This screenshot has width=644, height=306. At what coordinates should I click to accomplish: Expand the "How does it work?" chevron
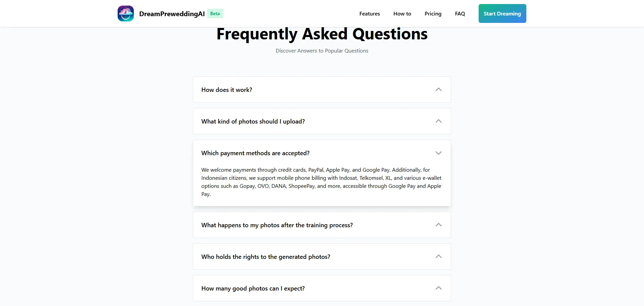point(438,90)
